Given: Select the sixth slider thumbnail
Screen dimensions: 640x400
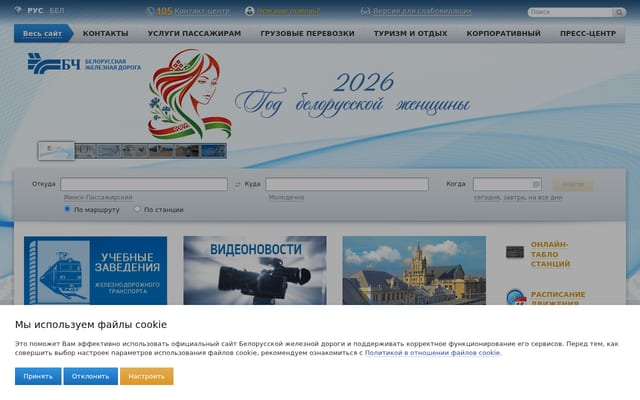Looking at the screenshot, I should click(187, 151).
